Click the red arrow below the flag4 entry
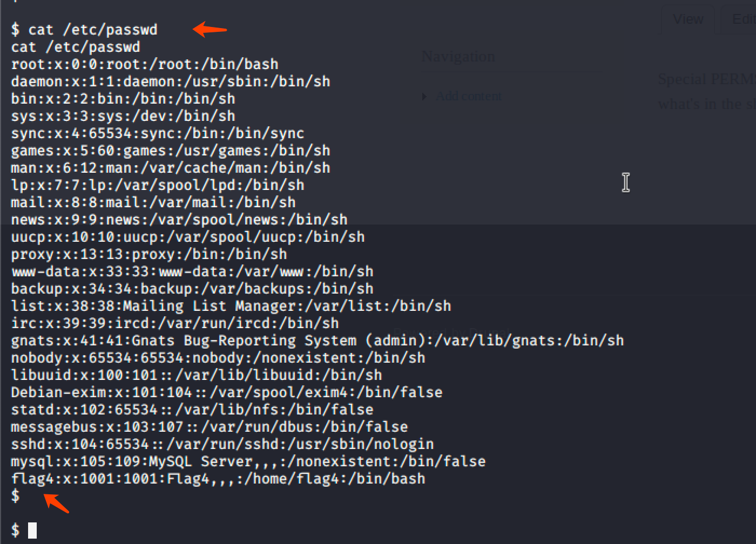 tap(56, 502)
